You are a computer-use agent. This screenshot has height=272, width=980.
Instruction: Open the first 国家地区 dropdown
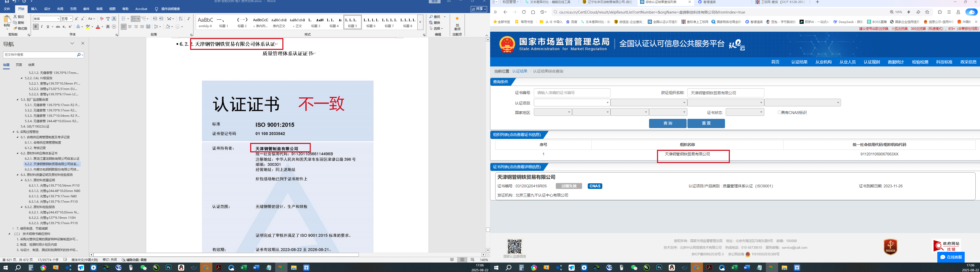(553, 112)
